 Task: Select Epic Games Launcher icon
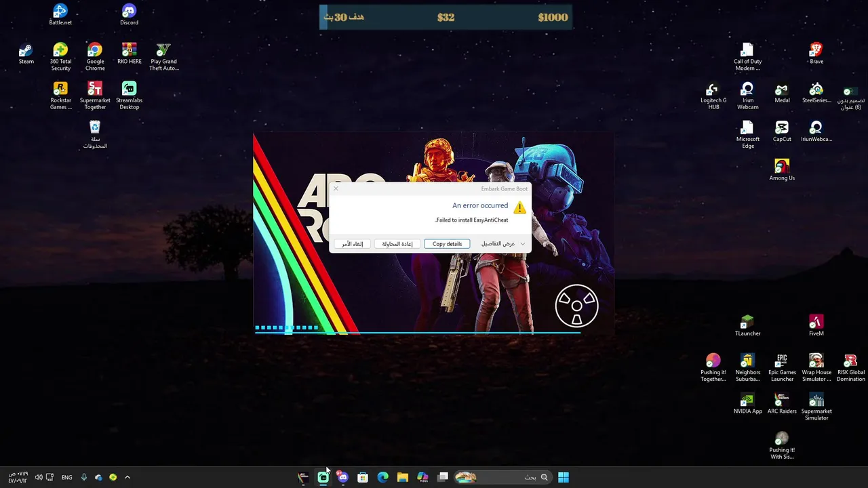click(782, 367)
